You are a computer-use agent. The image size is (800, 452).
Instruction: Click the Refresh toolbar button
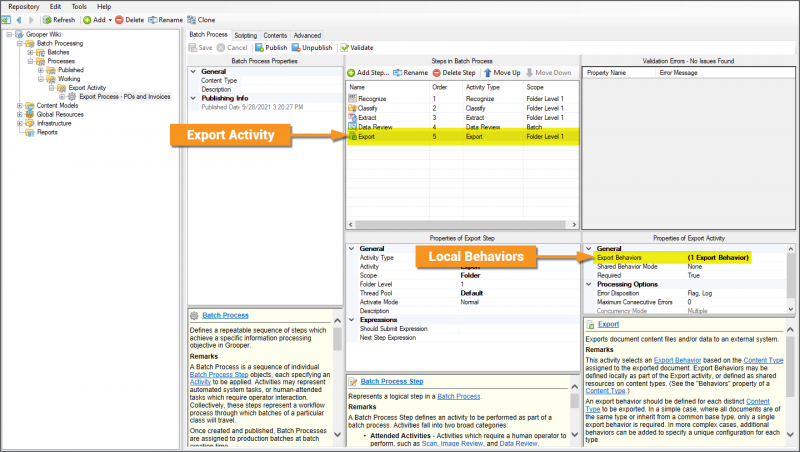[x=59, y=20]
